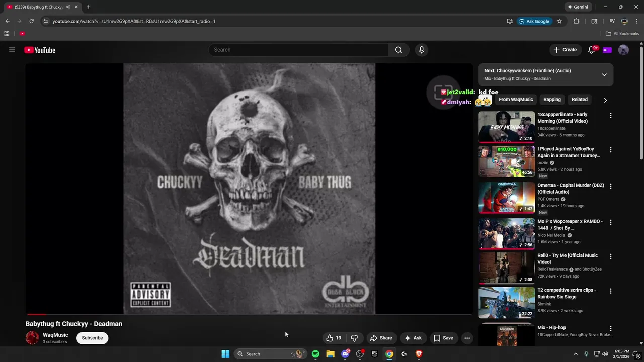Click the browser address bar URL
Screen dimensions: 644x362
(x=134, y=21)
